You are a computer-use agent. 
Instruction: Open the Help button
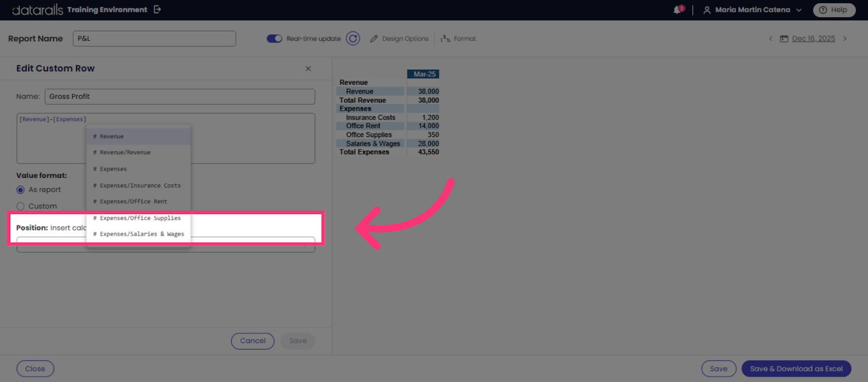pos(834,10)
